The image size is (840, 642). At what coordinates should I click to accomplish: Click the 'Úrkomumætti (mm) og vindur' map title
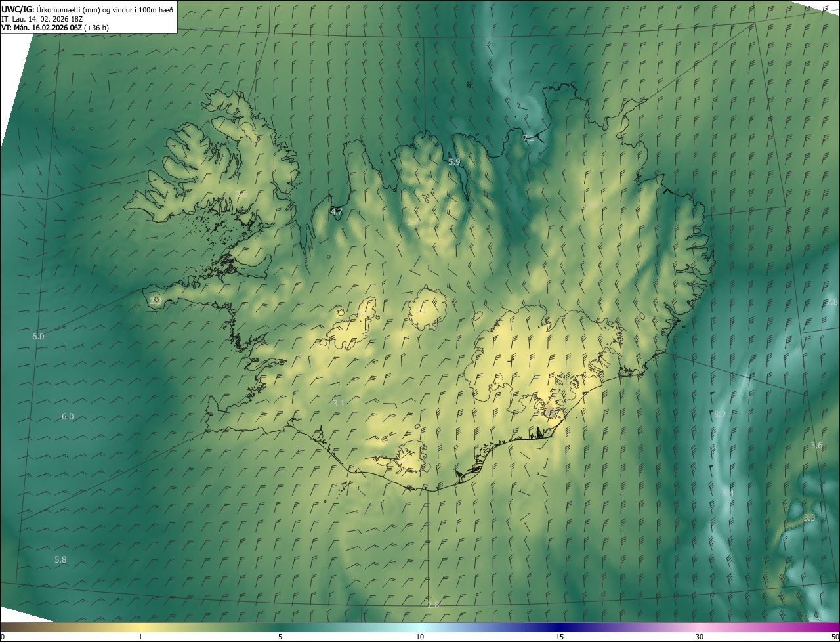104,9
